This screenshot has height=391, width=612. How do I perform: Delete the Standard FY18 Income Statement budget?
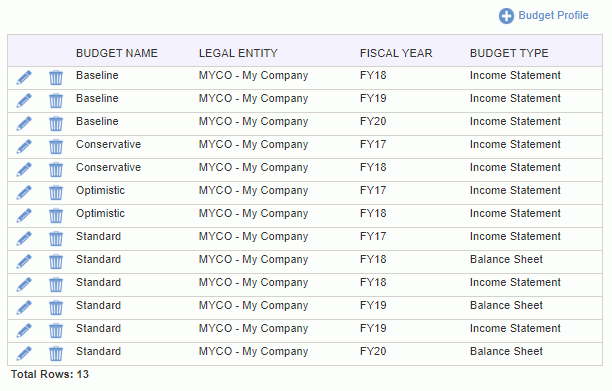coord(56,285)
